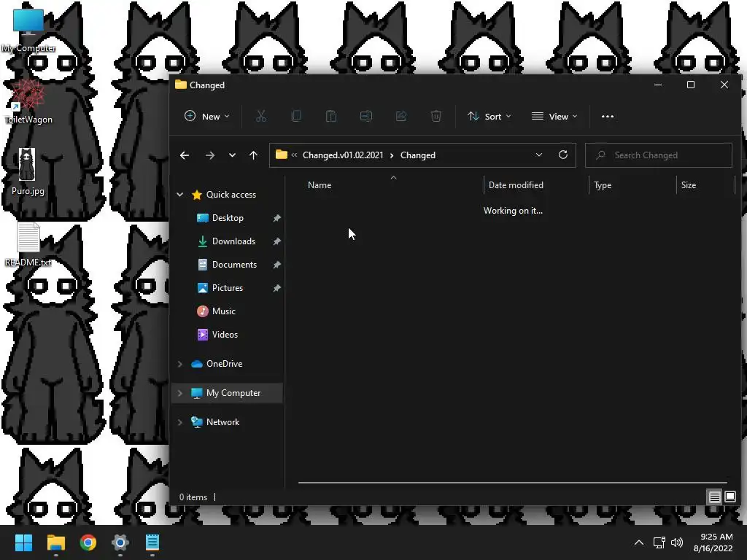Expand the My Computer tree node

(x=180, y=393)
